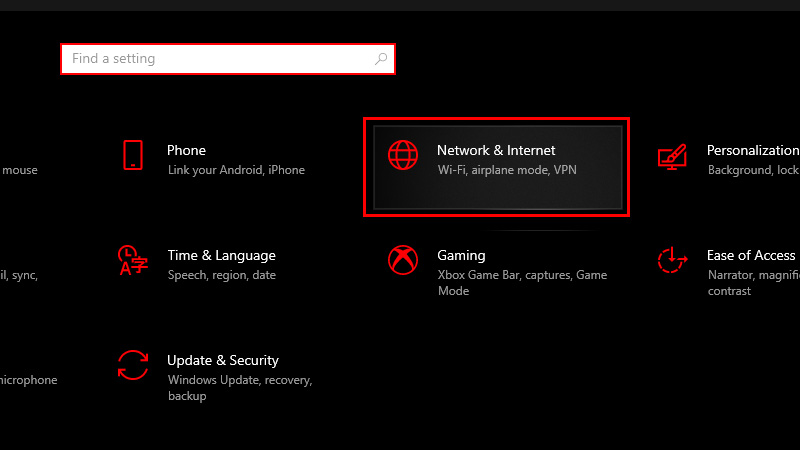The image size is (800, 450).
Task: Click the Phone settings icon
Action: click(x=133, y=155)
